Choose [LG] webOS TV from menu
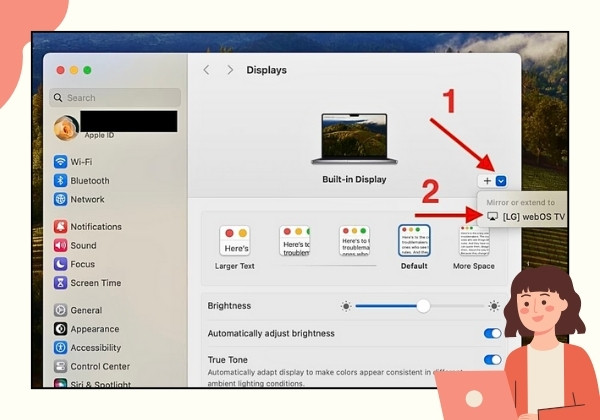This screenshot has width=600, height=420. 527,217
